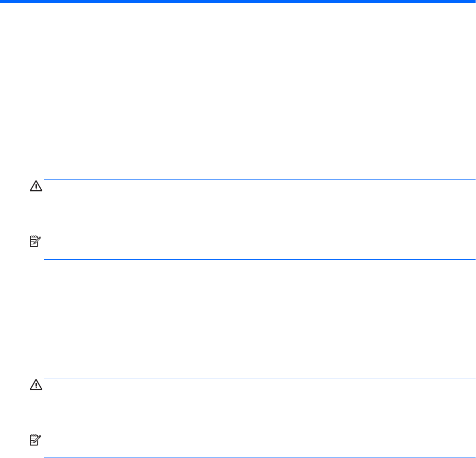Click the blue rule beside lower caution icon
The height and width of the screenshot is (458, 476).
259,378
